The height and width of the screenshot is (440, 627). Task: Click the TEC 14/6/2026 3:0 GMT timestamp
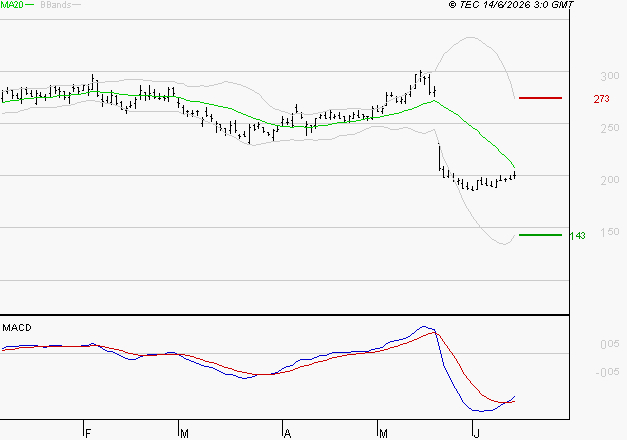[x=511, y=4]
